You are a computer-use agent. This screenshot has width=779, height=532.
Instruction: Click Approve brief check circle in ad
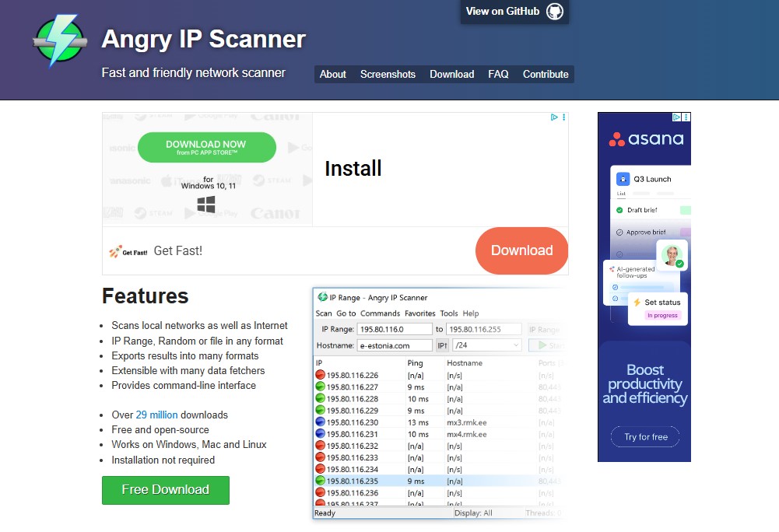click(x=619, y=233)
